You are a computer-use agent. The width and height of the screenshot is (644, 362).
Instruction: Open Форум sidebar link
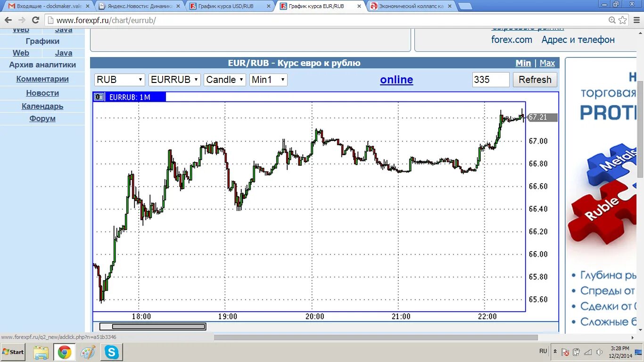point(42,119)
